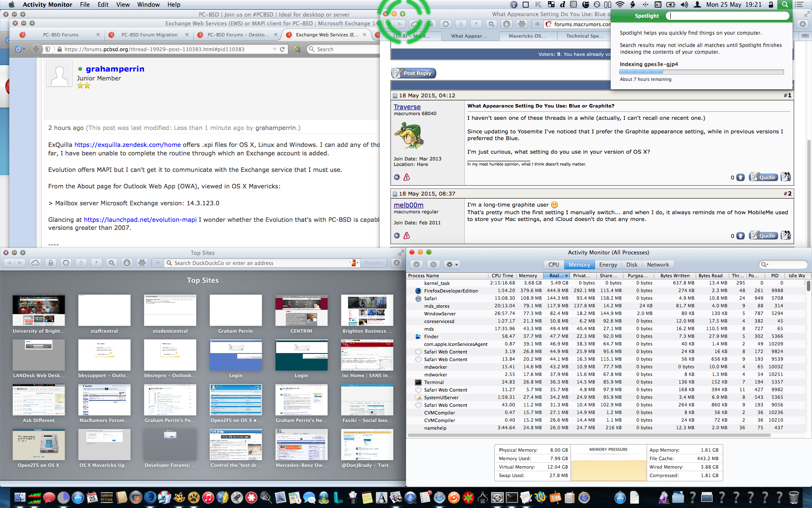Launch iTunes from the Dock
812x508 pixels.
tap(208, 497)
